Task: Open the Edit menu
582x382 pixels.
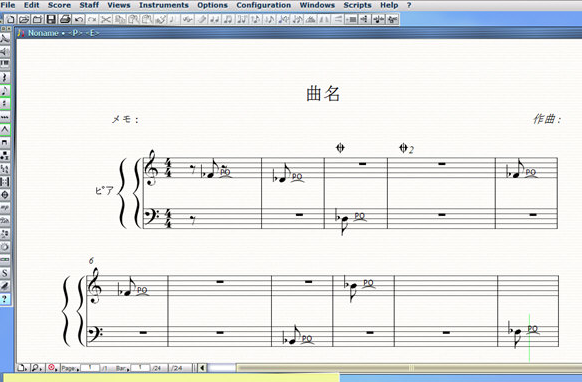Action: (x=32, y=5)
